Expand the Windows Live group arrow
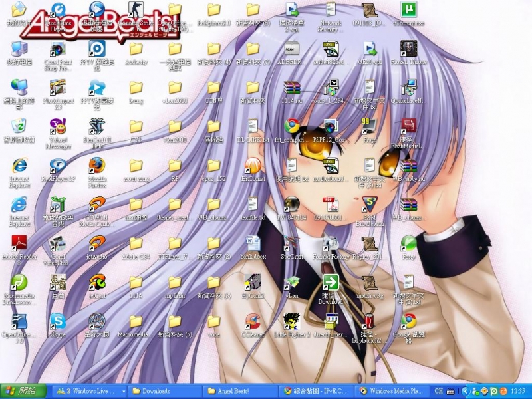Screen dimensions: 532x399 (124, 391)
